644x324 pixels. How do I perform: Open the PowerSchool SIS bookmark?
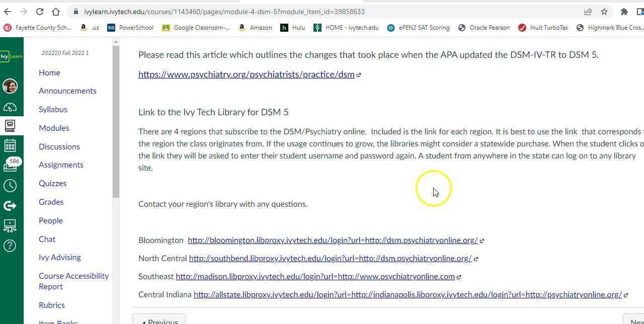point(131,28)
